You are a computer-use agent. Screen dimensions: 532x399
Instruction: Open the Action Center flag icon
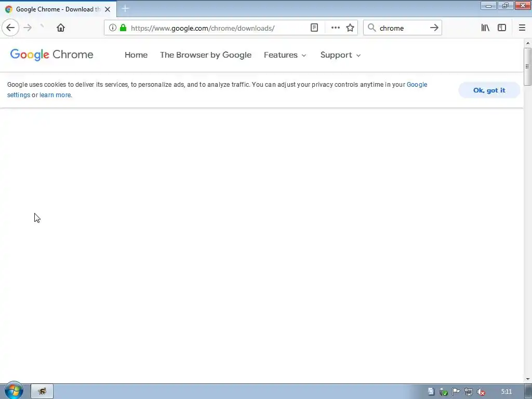click(x=456, y=392)
